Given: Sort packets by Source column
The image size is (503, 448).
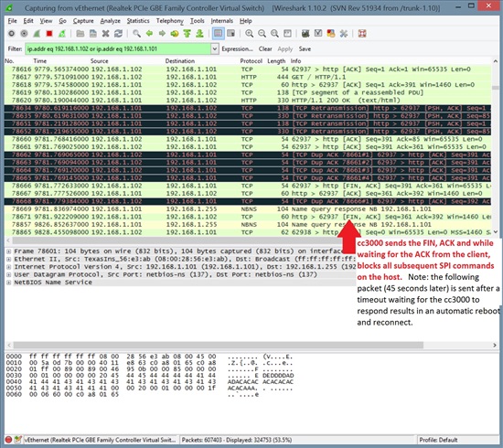Looking at the screenshot, I should (x=99, y=61).
